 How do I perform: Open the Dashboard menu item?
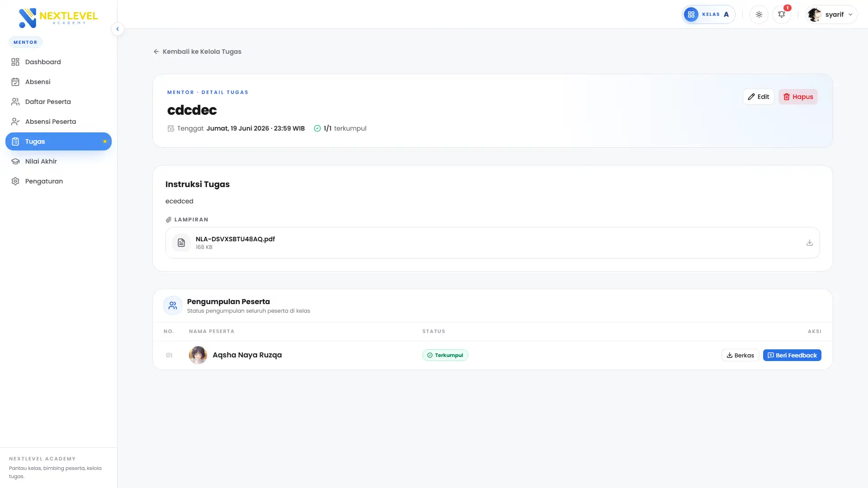click(x=58, y=62)
